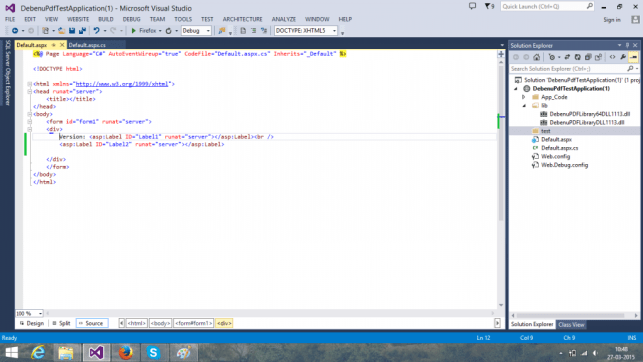Click the Save All toolbar icon
643x362 pixels.
coord(82,31)
